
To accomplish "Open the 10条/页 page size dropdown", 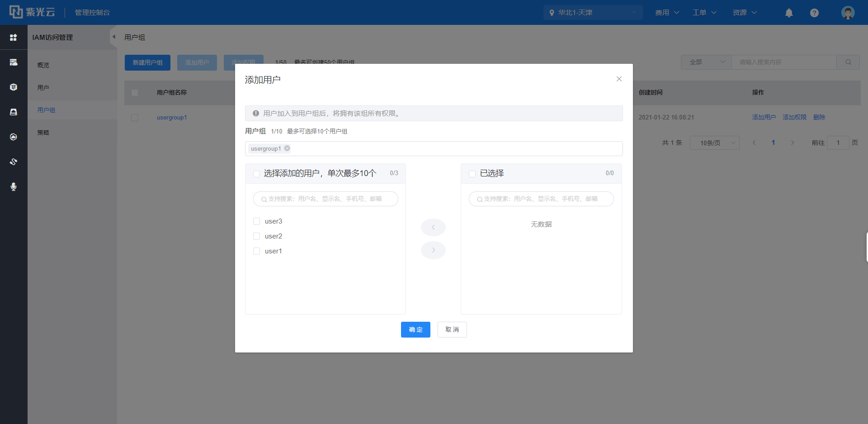I will [714, 143].
